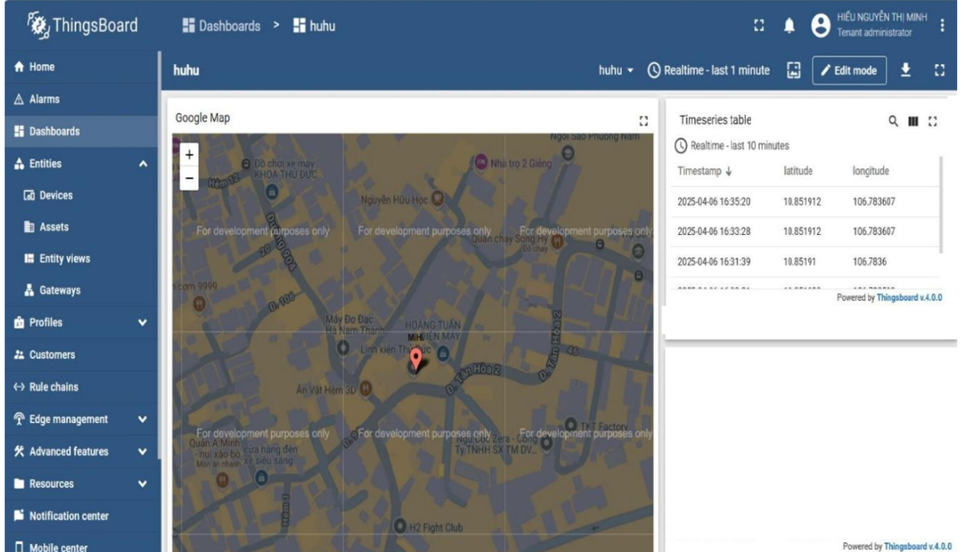Open Customers page
980x552 pixels.
(79, 355)
